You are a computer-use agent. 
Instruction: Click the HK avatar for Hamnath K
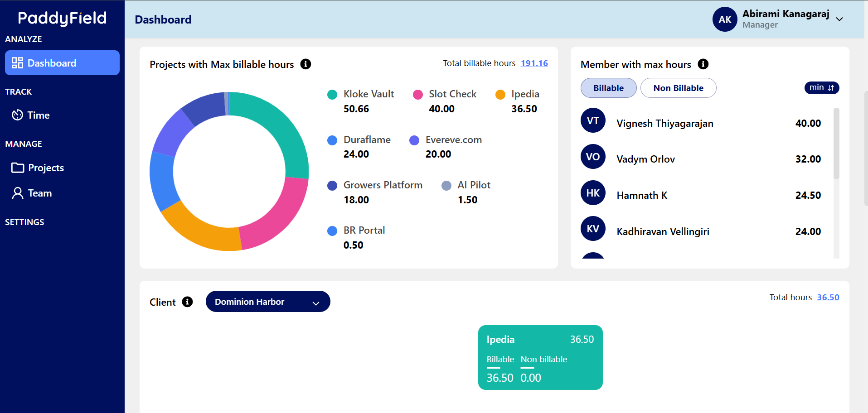tap(593, 193)
